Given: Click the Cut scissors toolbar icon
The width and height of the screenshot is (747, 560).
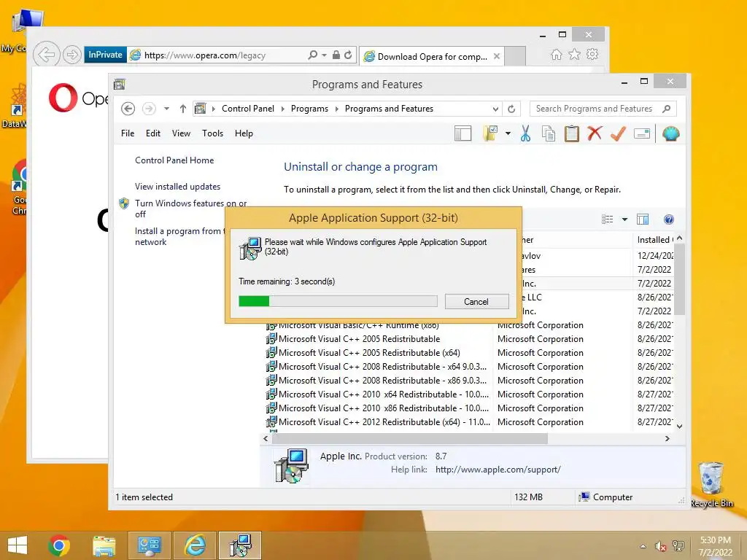Looking at the screenshot, I should (x=525, y=134).
